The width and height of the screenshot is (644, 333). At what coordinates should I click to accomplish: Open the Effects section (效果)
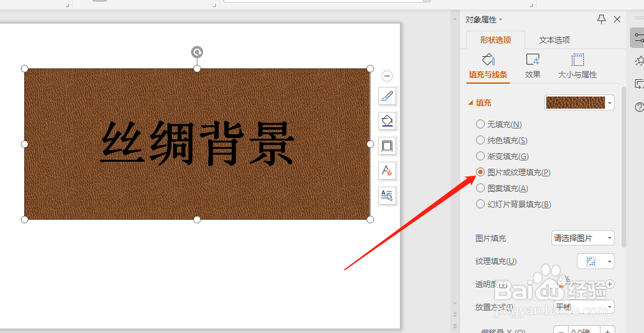533,66
